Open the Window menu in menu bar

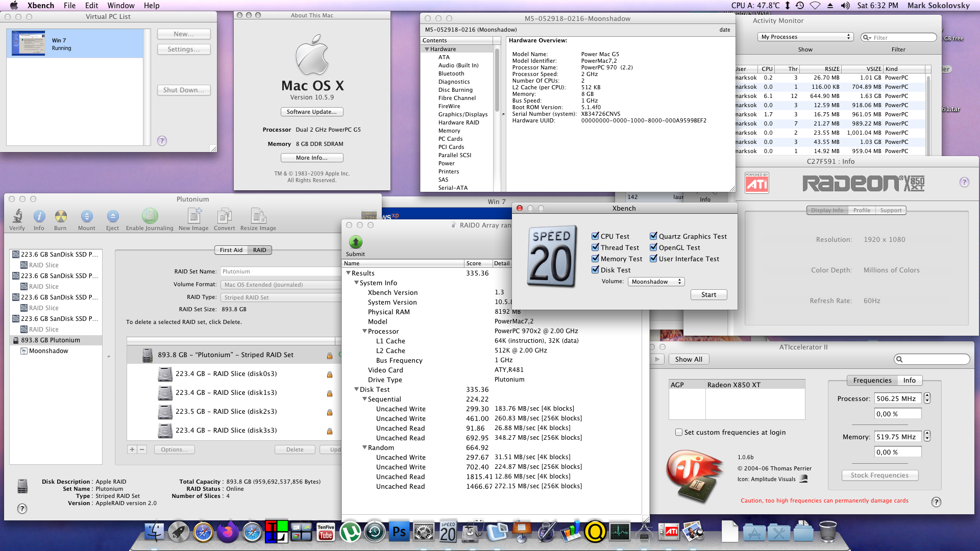click(121, 6)
